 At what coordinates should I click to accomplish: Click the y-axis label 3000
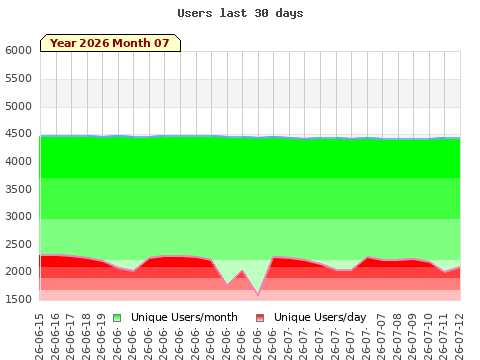[18, 216]
